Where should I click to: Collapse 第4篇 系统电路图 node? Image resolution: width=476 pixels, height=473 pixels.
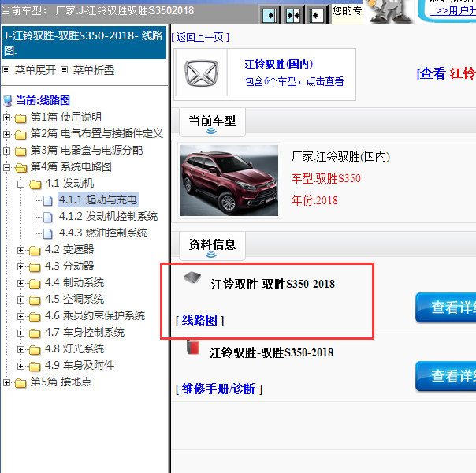pos(6,167)
